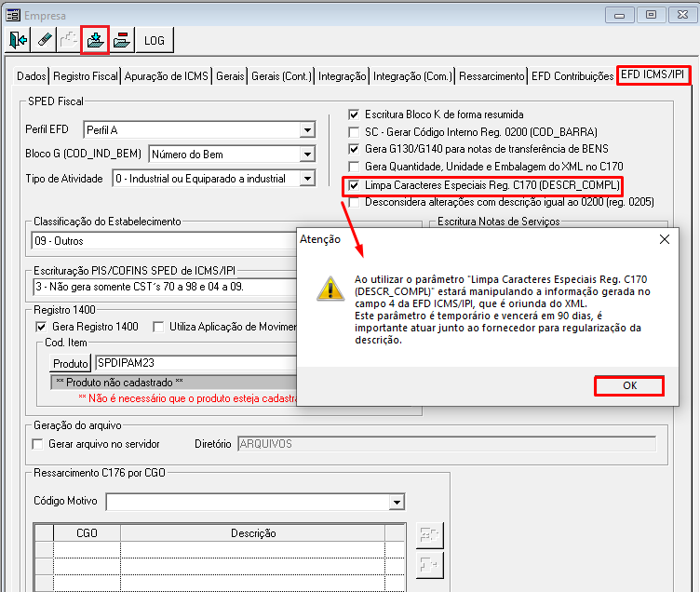This screenshot has width=700, height=592.
Task: Click the CGO column header
Action: (x=87, y=533)
